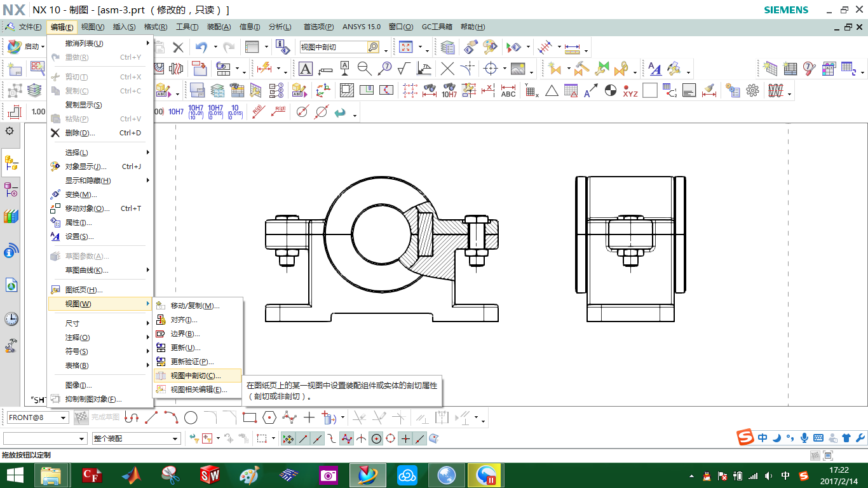Click the XYZ ordinate icon
Image resolution: width=868 pixels, height=488 pixels.
[630, 90]
